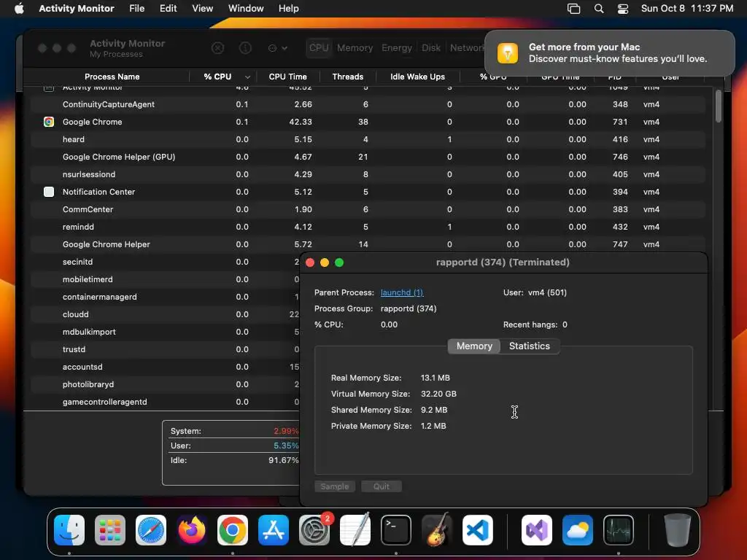Toggle sort arrow on % CPU column
This screenshot has width=747, height=560.
tap(247, 77)
